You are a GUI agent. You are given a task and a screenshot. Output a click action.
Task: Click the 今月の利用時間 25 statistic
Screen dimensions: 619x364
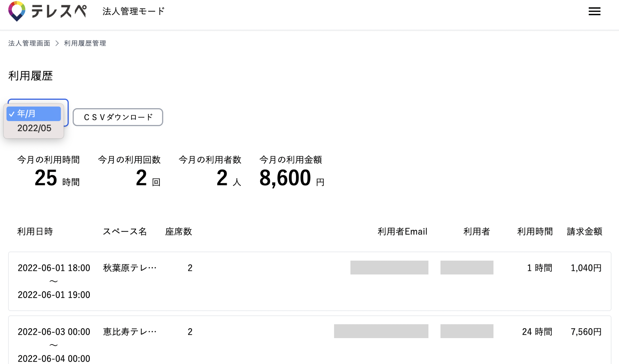pyautogui.click(x=46, y=178)
